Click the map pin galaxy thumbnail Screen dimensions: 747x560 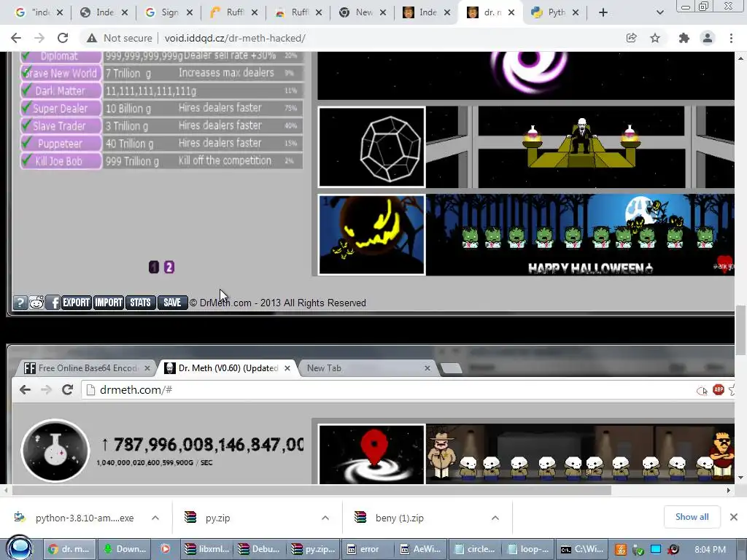coord(371,454)
